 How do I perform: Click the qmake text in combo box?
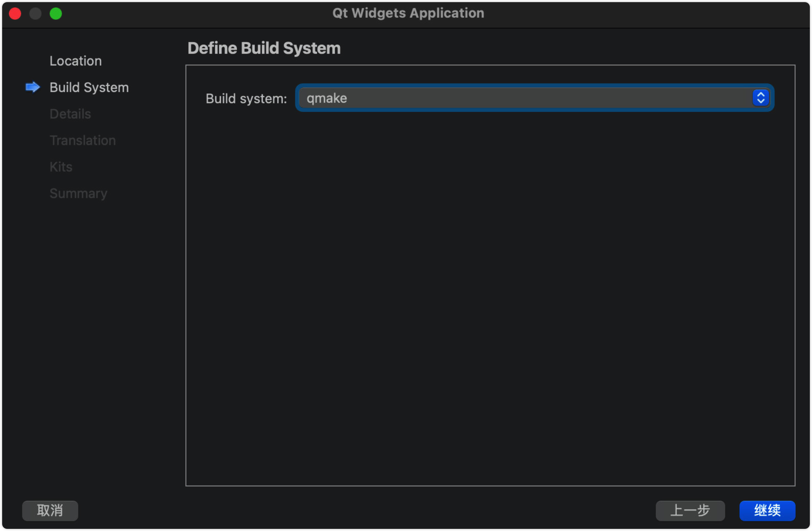327,98
